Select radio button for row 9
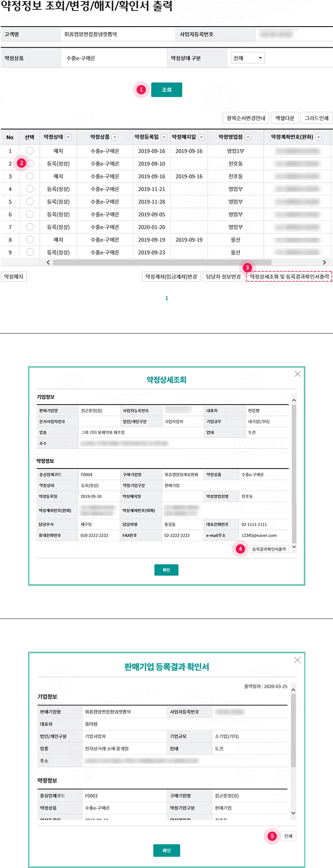 click(x=30, y=252)
